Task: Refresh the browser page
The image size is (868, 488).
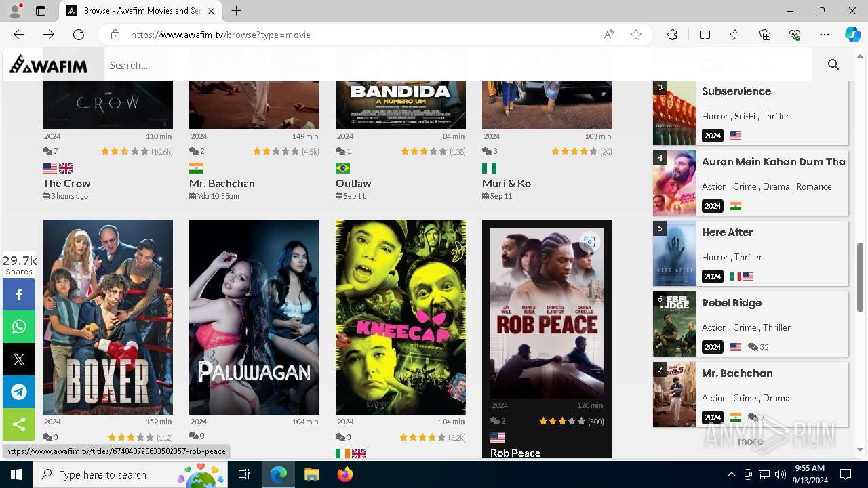Action: [79, 35]
